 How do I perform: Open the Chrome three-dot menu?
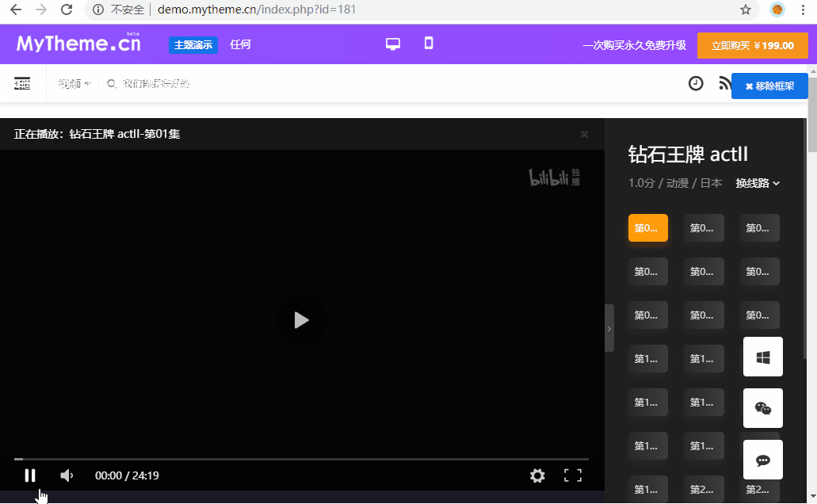pyautogui.click(x=803, y=10)
